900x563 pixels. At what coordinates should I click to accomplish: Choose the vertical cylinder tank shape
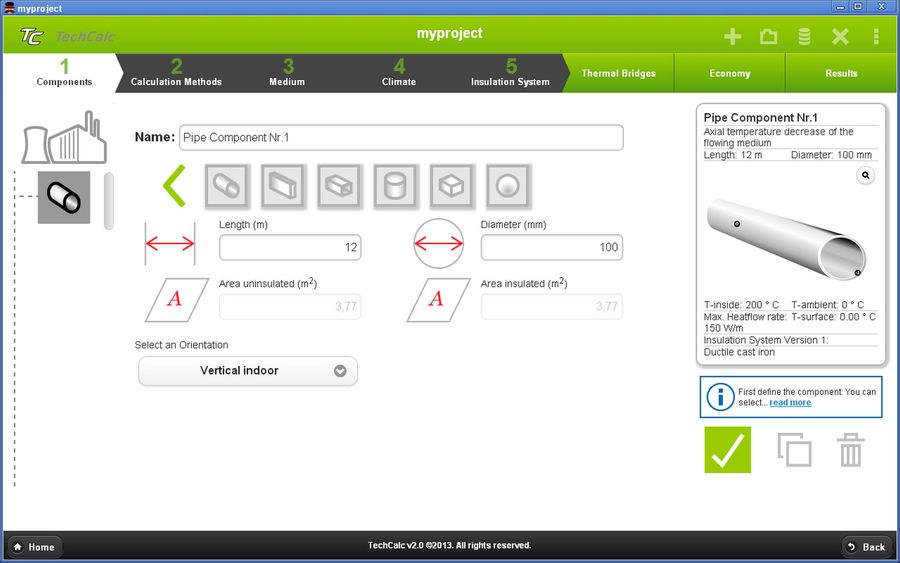point(395,186)
